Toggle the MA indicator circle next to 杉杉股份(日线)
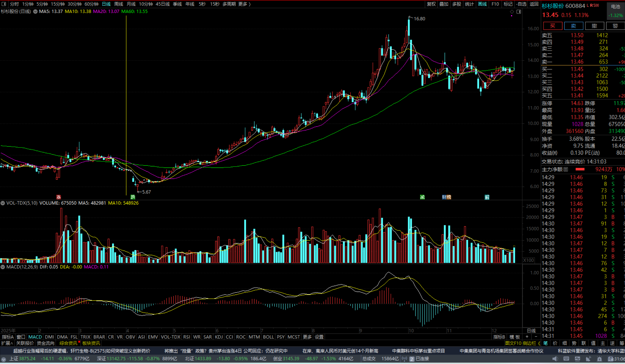Viewport: 625px width, 364px height. (35, 11)
